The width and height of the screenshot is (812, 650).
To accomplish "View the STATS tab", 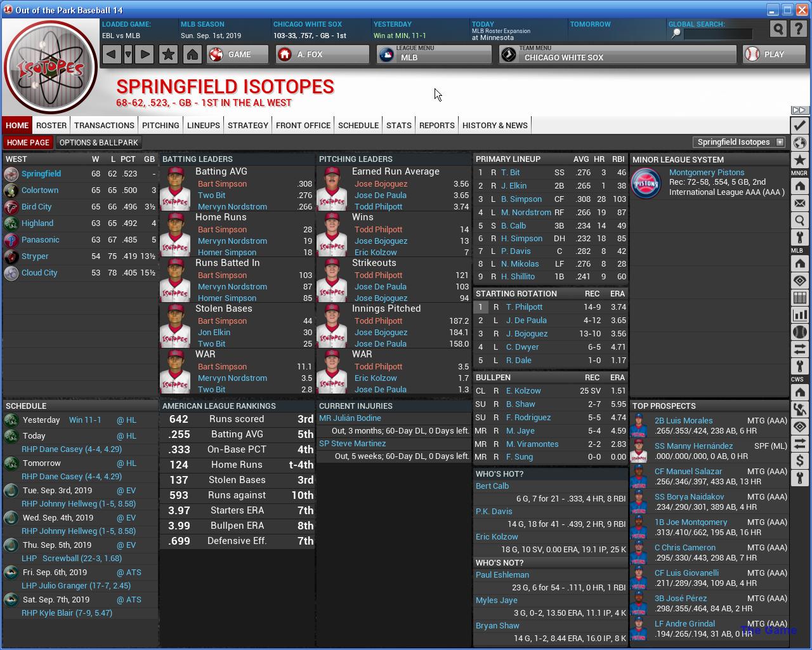I will tap(399, 125).
